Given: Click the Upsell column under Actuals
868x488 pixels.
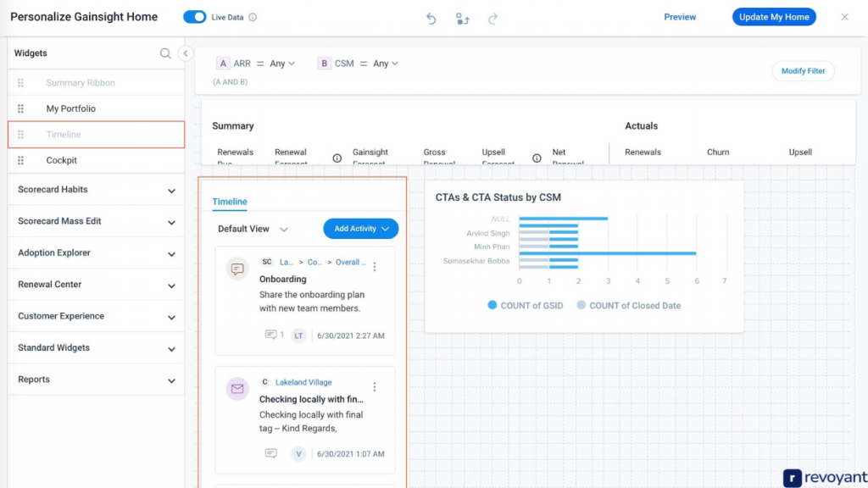Looking at the screenshot, I should click(800, 152).
